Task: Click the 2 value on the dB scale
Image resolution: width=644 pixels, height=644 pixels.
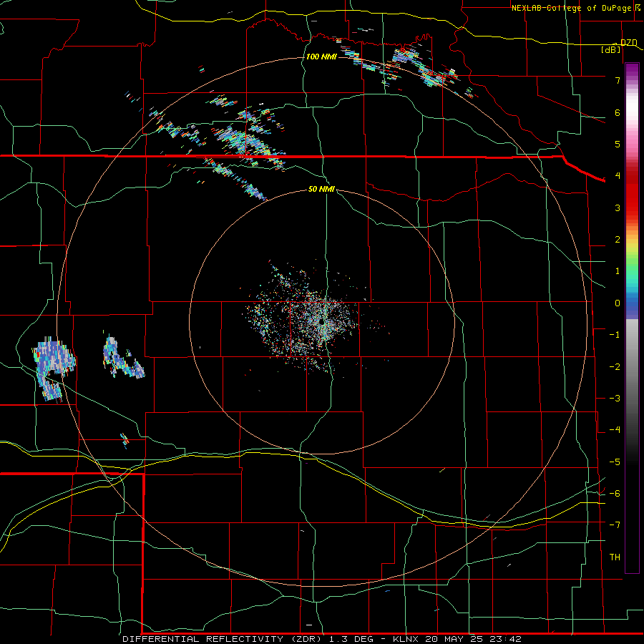Action: tap(618, 240)
